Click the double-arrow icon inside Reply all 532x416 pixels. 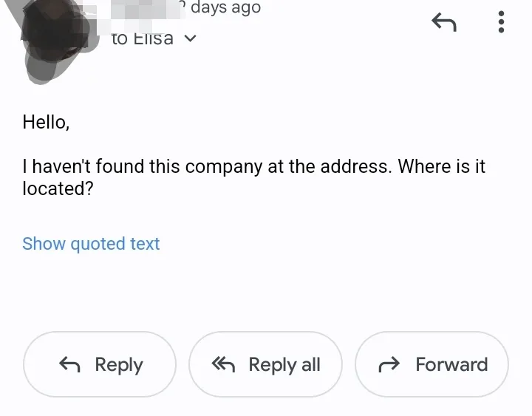point(223,364)
